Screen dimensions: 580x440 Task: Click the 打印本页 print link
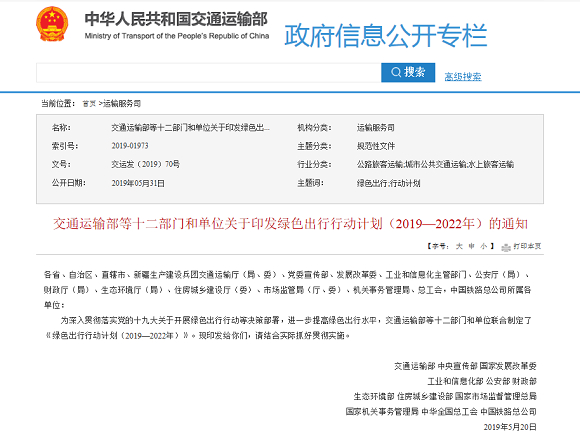coord(527,246)
